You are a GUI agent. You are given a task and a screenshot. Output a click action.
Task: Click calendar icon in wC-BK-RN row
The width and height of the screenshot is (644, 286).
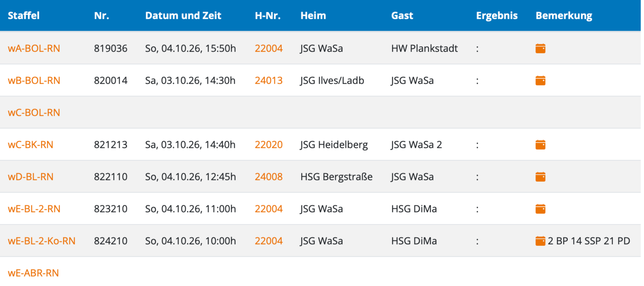(540, 145)
